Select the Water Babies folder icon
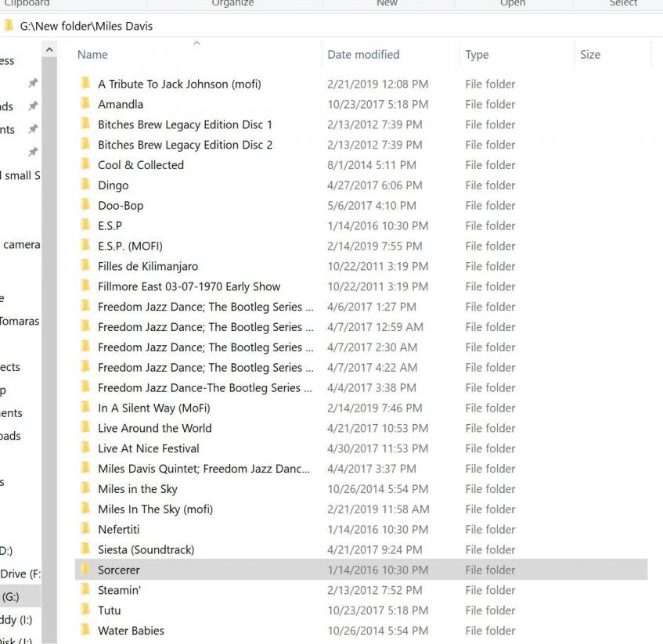 (x=85, y=631)
